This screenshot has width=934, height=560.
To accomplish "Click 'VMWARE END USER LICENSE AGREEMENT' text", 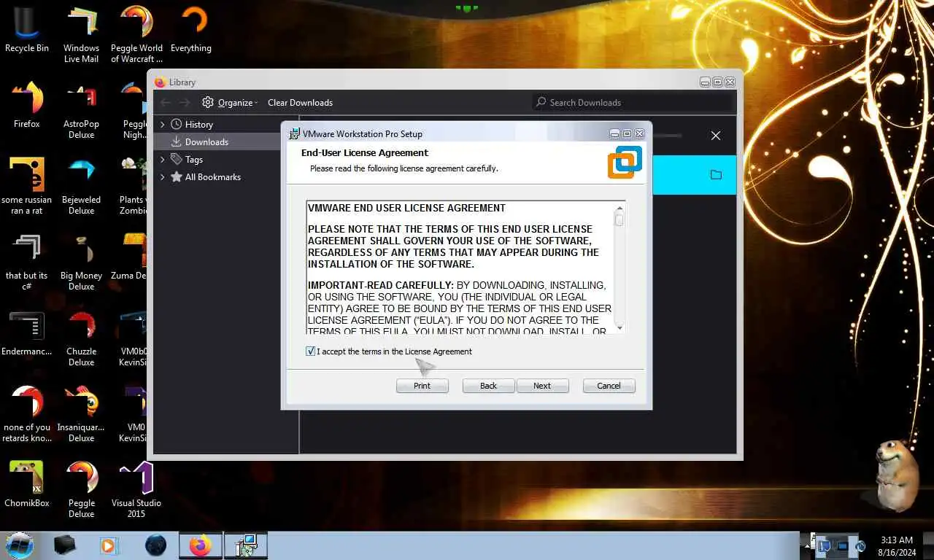I will (x=406, y=208).
